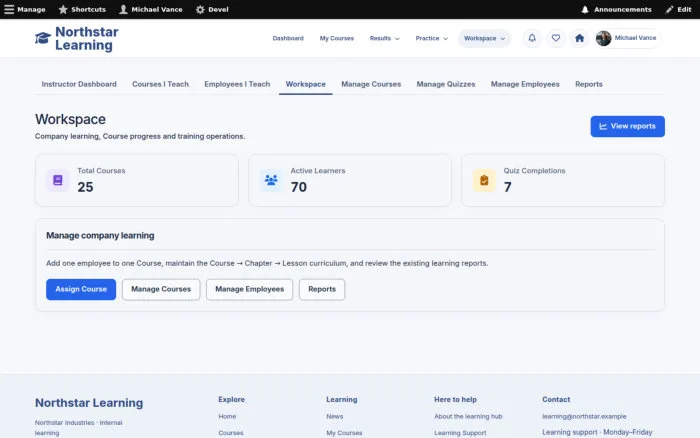This screenshot has height=438, width=700.
Task: Click the Announcements bell icon in admin bar
Action: click(x=585, y=9)
